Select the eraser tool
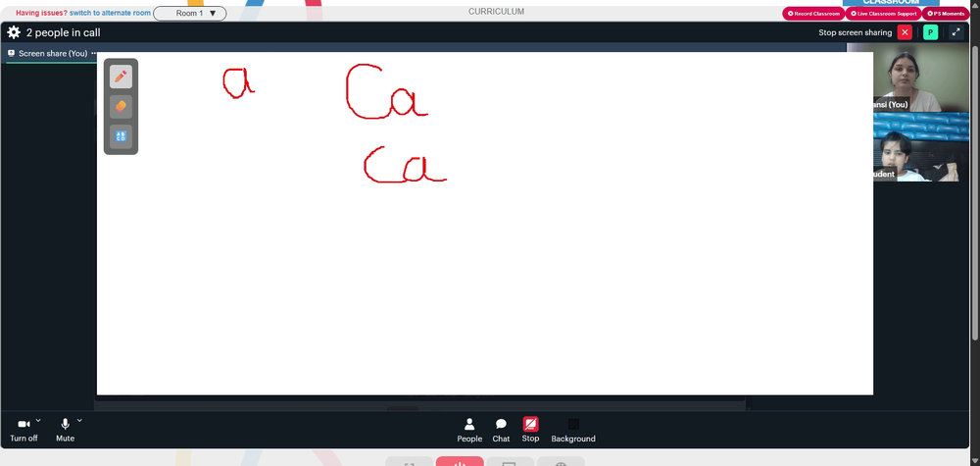Image resolution: width=980 pixels, height=466 pixels. [121, 106]
